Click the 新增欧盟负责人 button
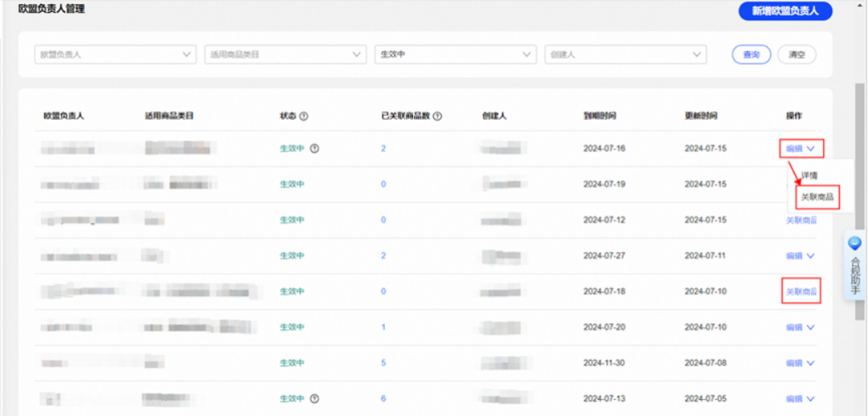The width and height of the screenshot is (868, 416). click(x=785, y=11)
